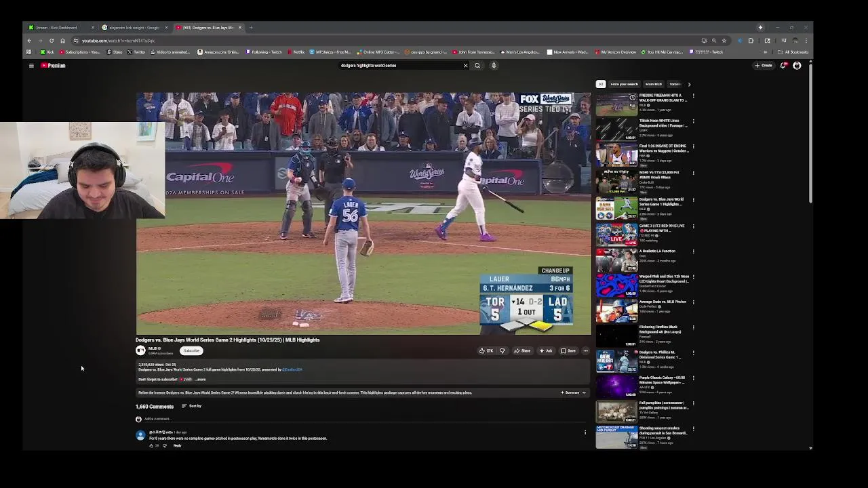
Task: Start voice search with the microphone icon
Action: (494, 66)
